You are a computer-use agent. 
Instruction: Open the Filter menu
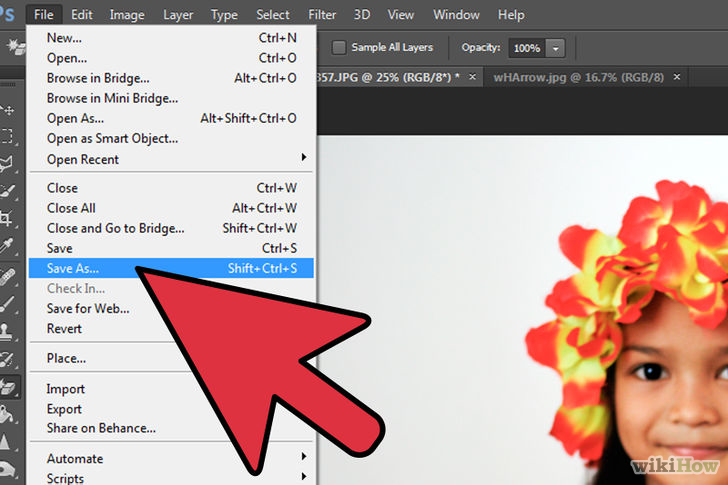click(x=322, y=15)
